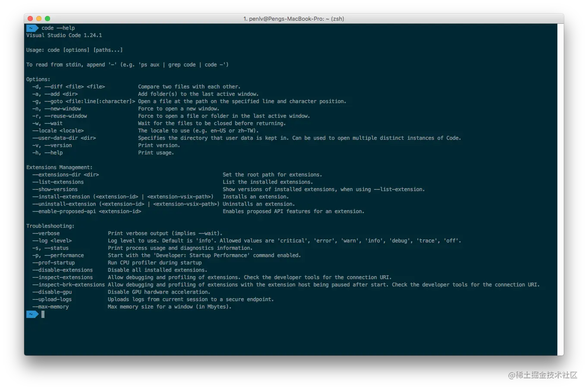588x390 pixels.
Task: Click the 'Troubleshooting:' heading
Action: (51, 226)
